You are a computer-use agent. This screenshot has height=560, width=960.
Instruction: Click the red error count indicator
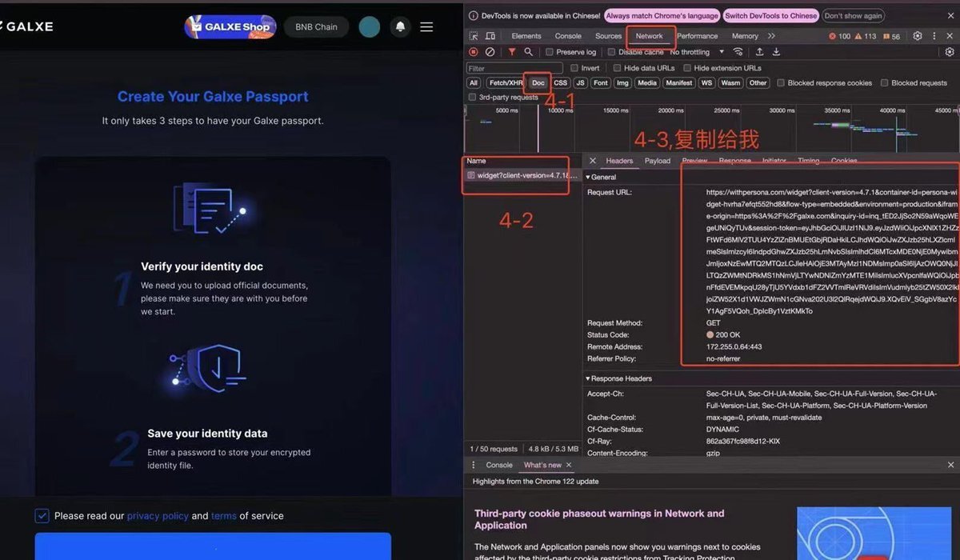pos(839,36)
